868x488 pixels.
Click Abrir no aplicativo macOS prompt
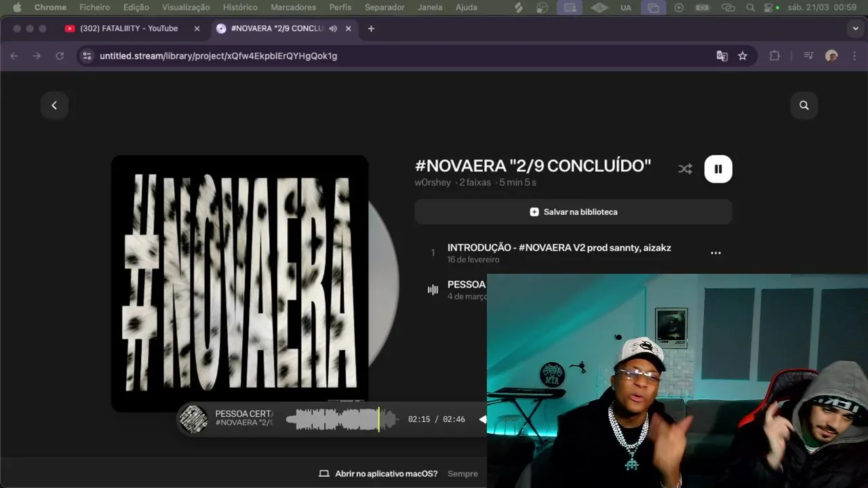click(378, 474)
